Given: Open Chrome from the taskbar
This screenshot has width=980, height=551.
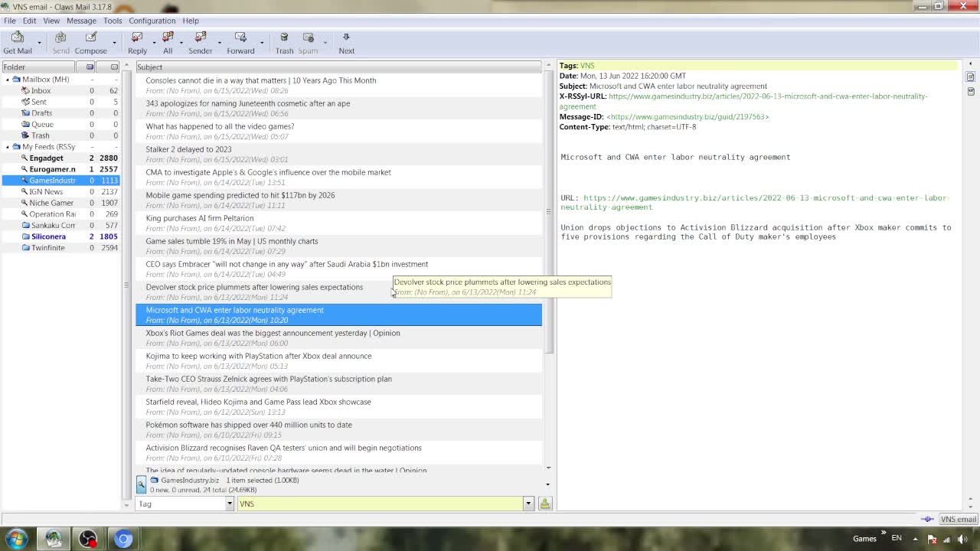Looking at the screenshot, I should click(x=123, y=540).
